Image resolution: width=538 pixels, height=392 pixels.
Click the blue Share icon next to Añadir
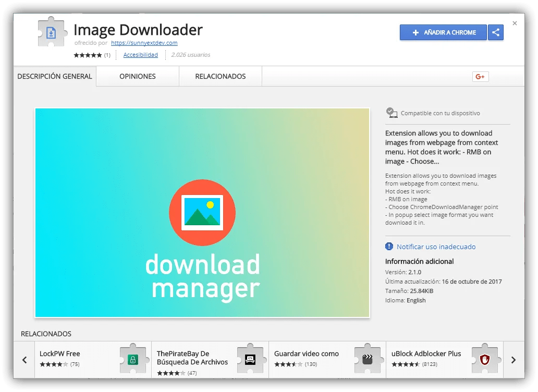point(495,32)
